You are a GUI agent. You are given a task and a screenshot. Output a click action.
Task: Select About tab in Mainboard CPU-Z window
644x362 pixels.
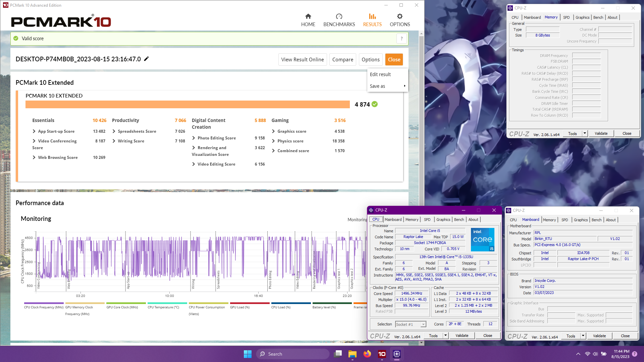point(610,220)
